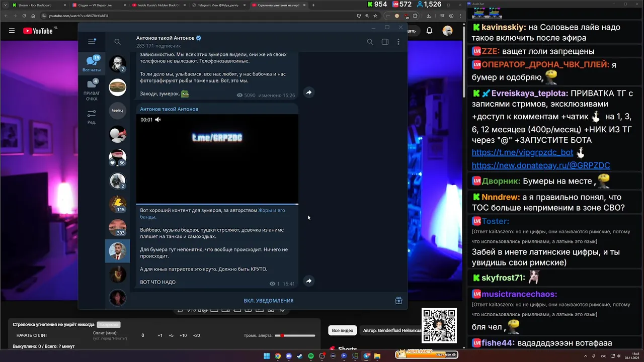
Task: Open the teelsy chat
Action: tap(118, 111)
